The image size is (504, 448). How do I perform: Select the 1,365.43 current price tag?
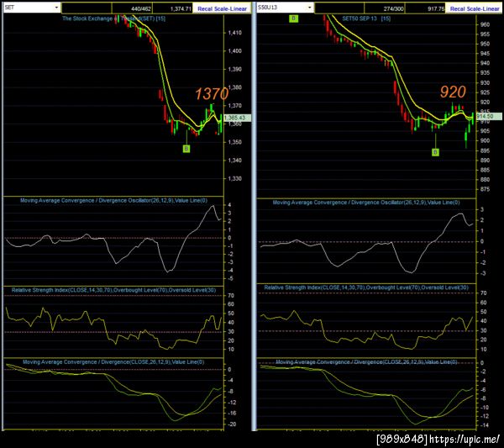click(237, 118)
